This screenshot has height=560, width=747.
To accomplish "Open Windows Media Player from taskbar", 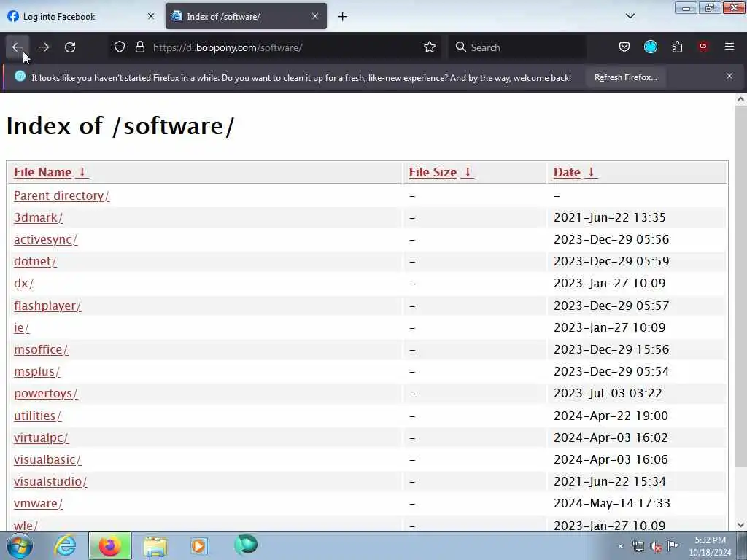I will pyautogui.click(x=199, y=545).
